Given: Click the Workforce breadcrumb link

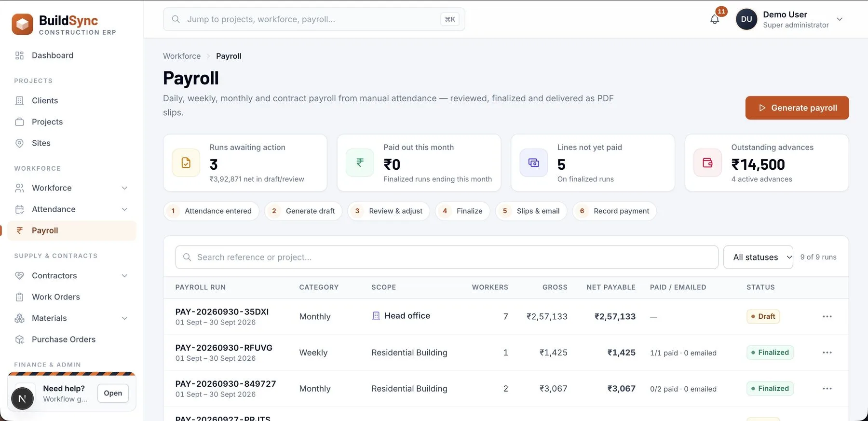Looking at the screenshot, I should pos(182,56).
